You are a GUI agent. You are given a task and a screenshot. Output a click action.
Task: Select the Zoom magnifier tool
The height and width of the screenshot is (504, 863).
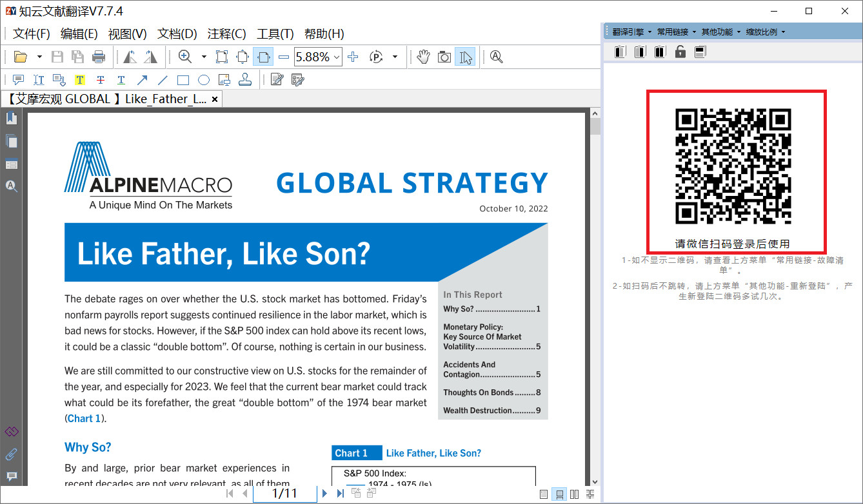[185, 57]
